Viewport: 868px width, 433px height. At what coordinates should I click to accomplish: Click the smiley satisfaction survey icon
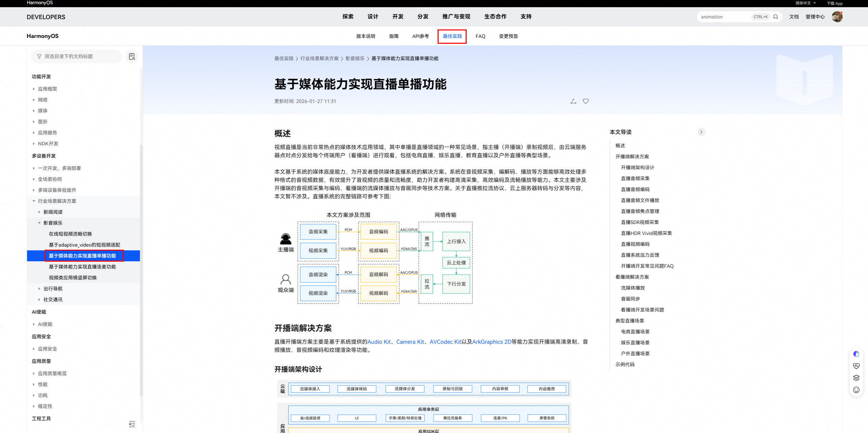[856, 390]
